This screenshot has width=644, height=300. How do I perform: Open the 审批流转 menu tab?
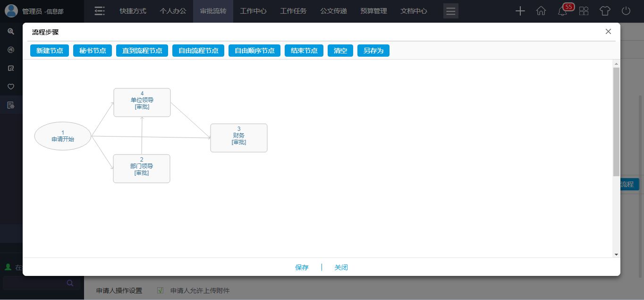[x=213, y=11]
